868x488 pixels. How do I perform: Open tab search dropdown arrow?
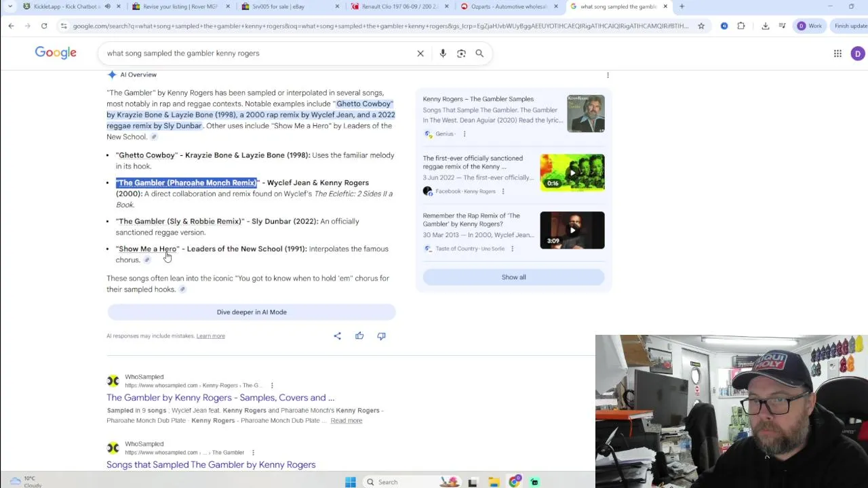coord(9,7)
